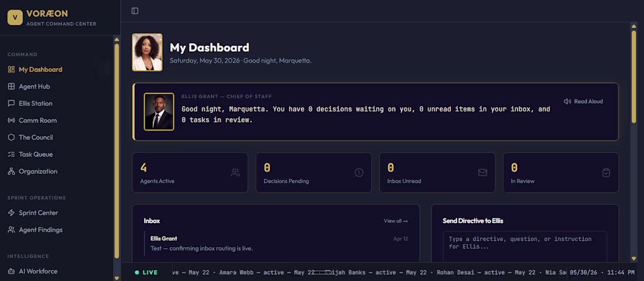Click View all inbox link
The image size is (644, 281).
point(396,221)
